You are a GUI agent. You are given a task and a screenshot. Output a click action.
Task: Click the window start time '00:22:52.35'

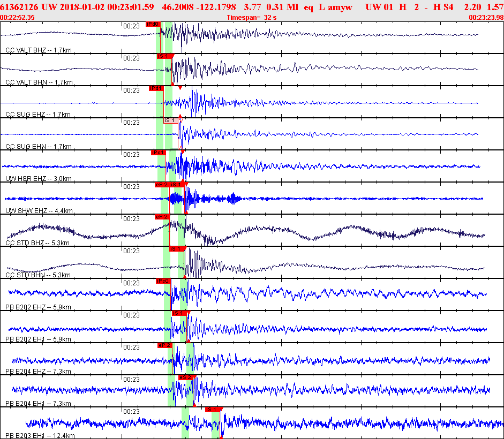(x=17, y=17)
